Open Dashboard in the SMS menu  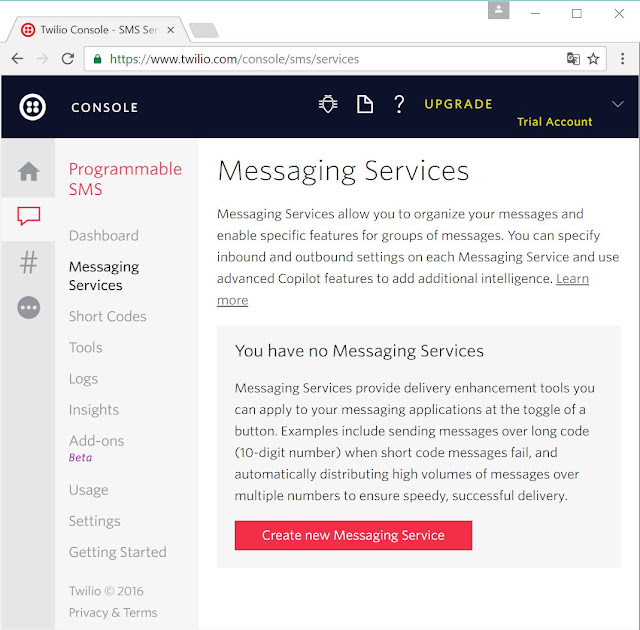click(104, 235)
